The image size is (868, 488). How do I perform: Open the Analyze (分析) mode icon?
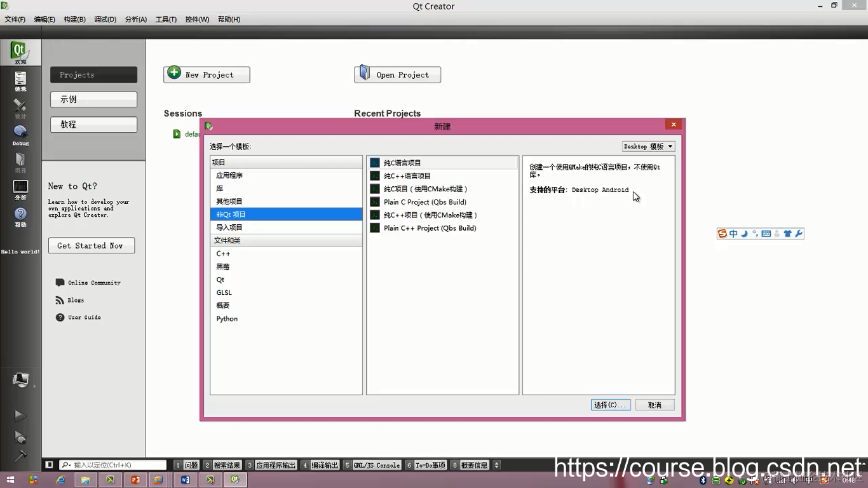point(20,189)
